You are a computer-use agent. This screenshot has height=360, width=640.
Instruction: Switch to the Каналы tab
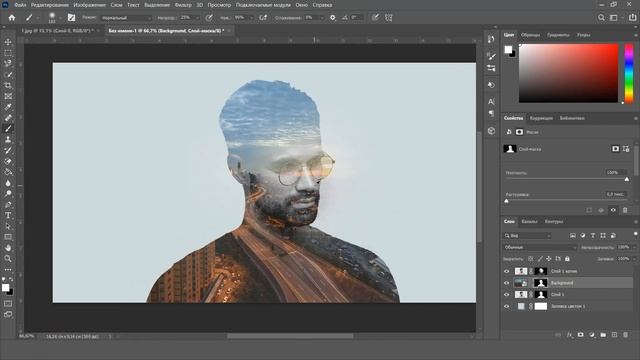tap(529, 222)
